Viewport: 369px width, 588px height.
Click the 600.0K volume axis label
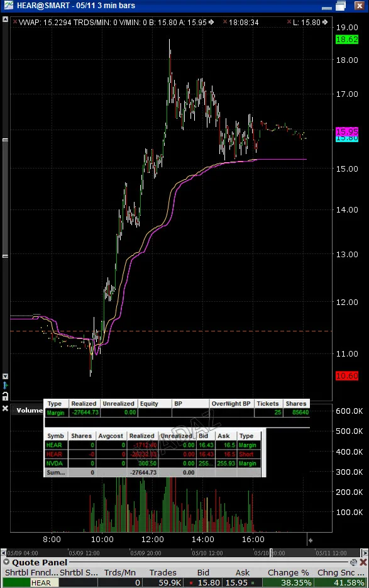(349, 411)
